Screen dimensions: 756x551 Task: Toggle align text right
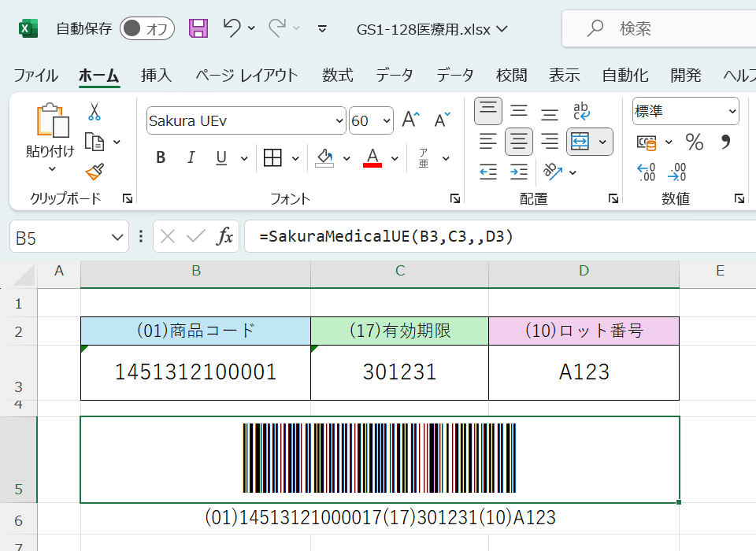pyautogui.click(x=550, y=142)
